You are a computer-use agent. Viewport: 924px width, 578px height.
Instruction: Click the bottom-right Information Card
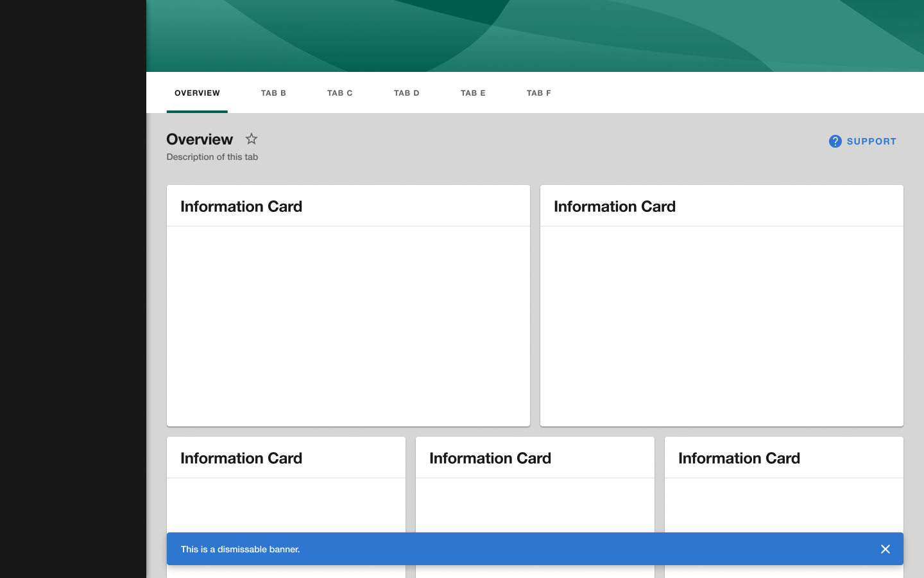click(739, 458)
